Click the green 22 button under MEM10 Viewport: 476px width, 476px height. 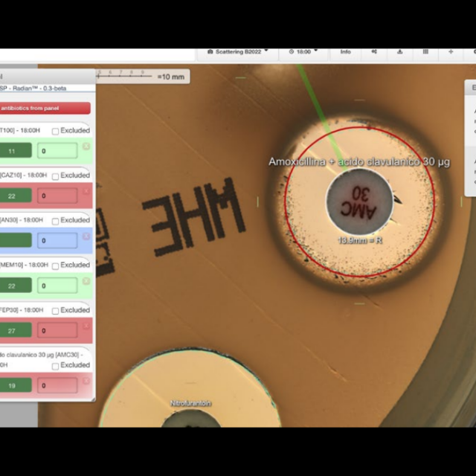[15, 286]
